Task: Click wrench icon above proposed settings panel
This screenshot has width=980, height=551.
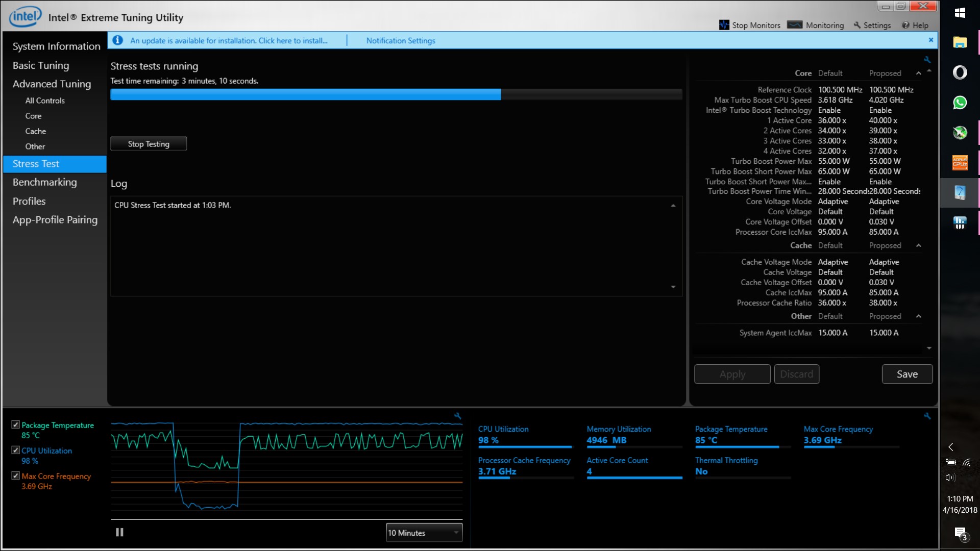Action: pos(927,60)
